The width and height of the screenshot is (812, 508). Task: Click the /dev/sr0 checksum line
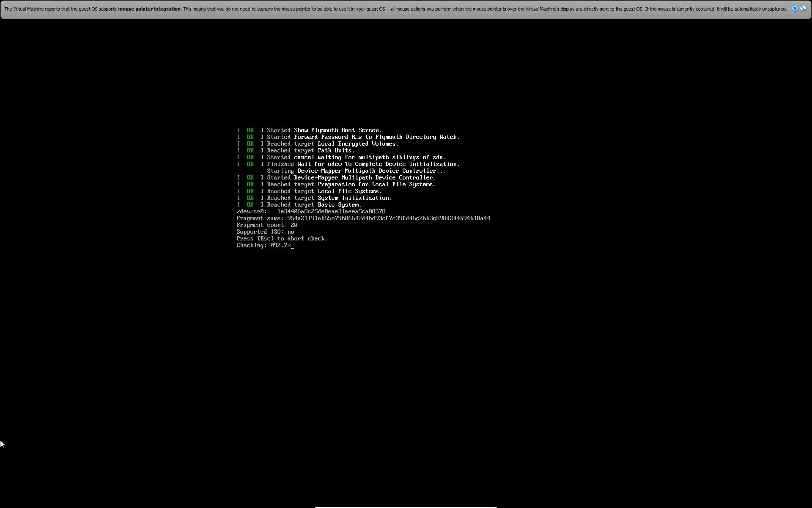[311, 212]
